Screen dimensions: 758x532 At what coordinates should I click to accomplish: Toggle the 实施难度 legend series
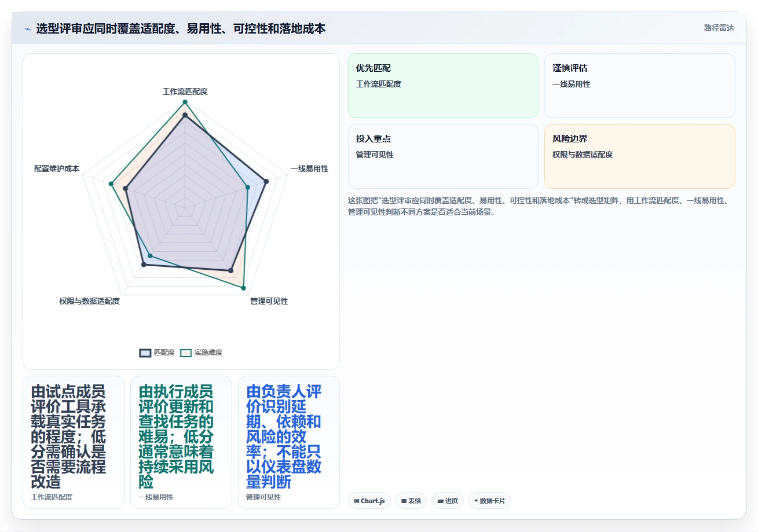click(201, 353)
